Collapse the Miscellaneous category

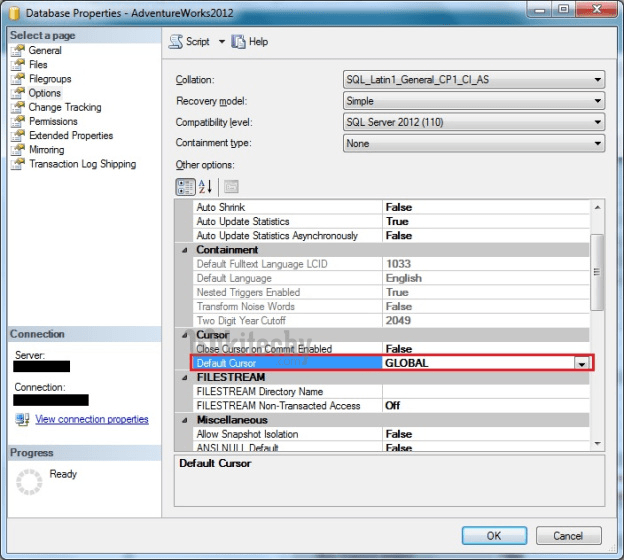185,420
